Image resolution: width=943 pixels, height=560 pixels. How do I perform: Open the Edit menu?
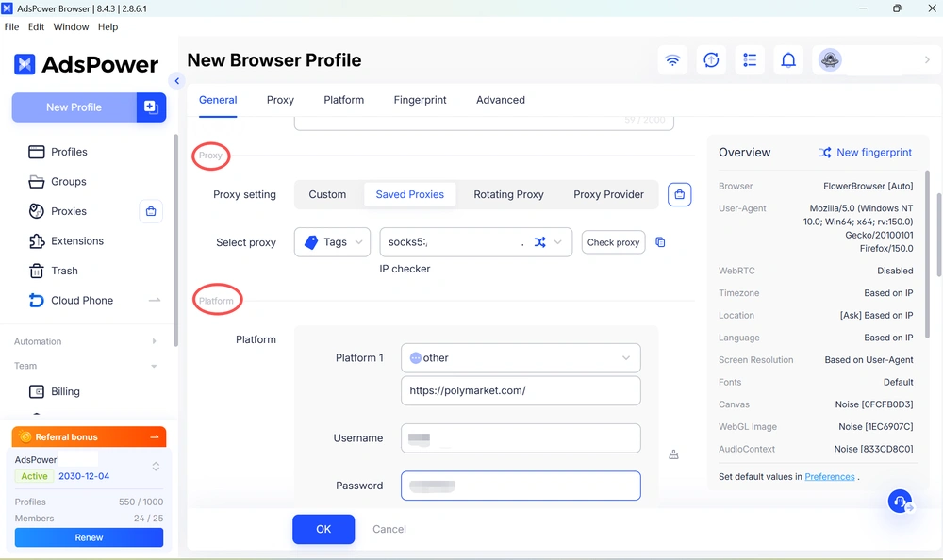point(36,26)
